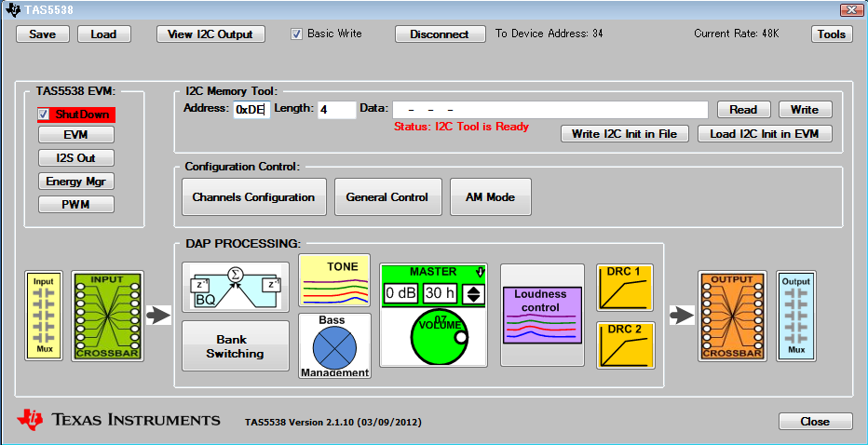Click the TAS5538 title bar icon

[12, 9]
